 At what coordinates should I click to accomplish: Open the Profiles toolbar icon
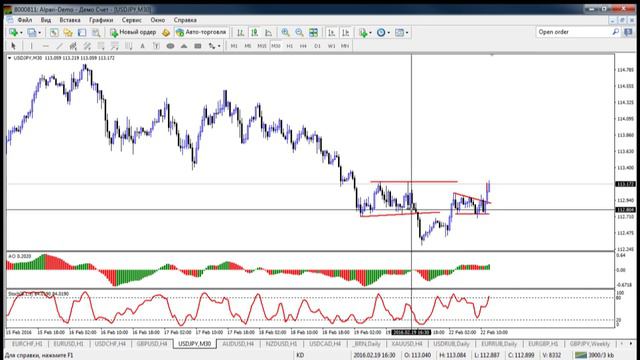(31, 32)
